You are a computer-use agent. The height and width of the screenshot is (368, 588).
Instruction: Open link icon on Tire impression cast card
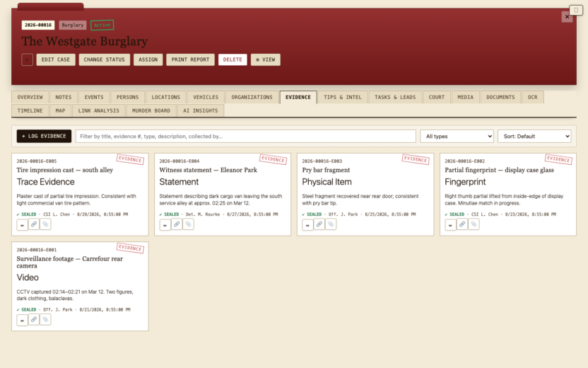click(x=34, y=224)
